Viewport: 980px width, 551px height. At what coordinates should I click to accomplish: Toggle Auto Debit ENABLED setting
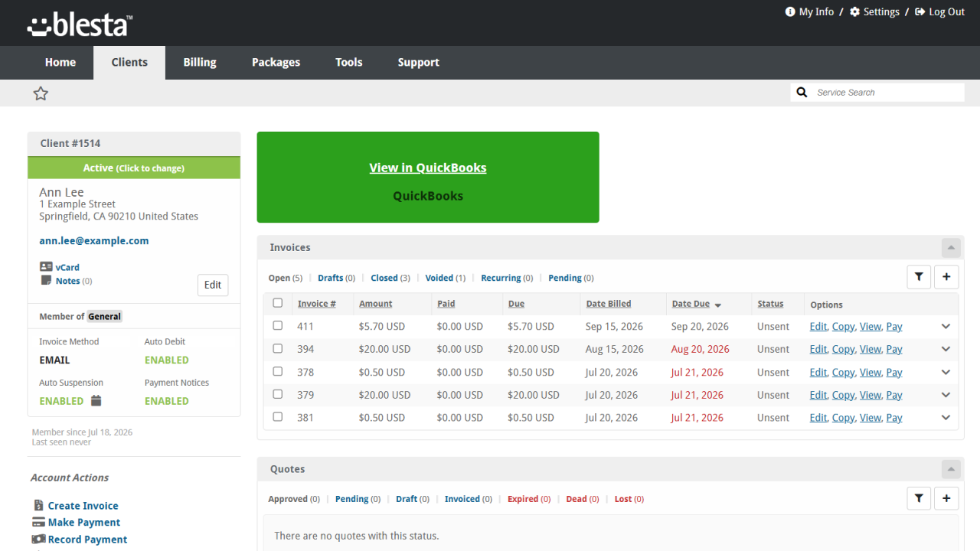[166, 360]
